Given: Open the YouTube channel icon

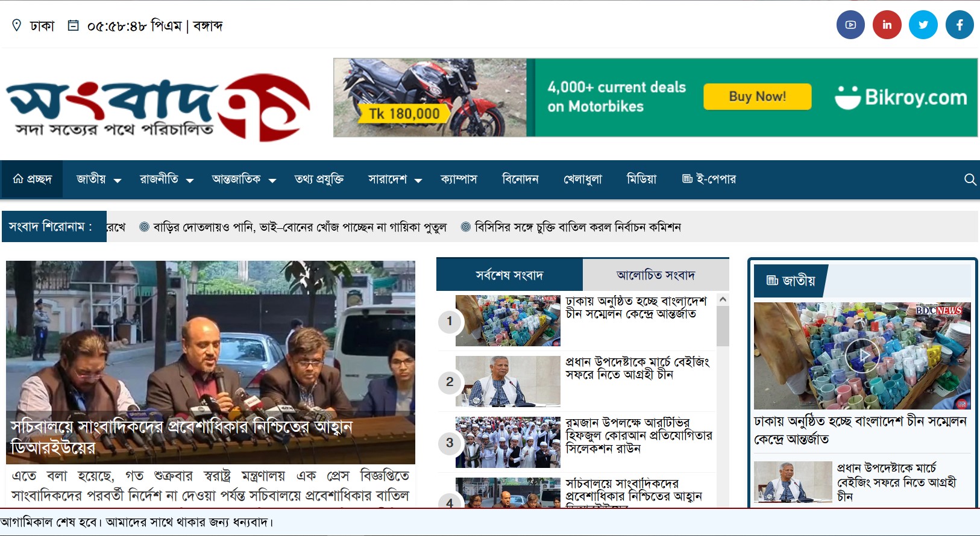Looking at the screenshot, I should (850, 25).
